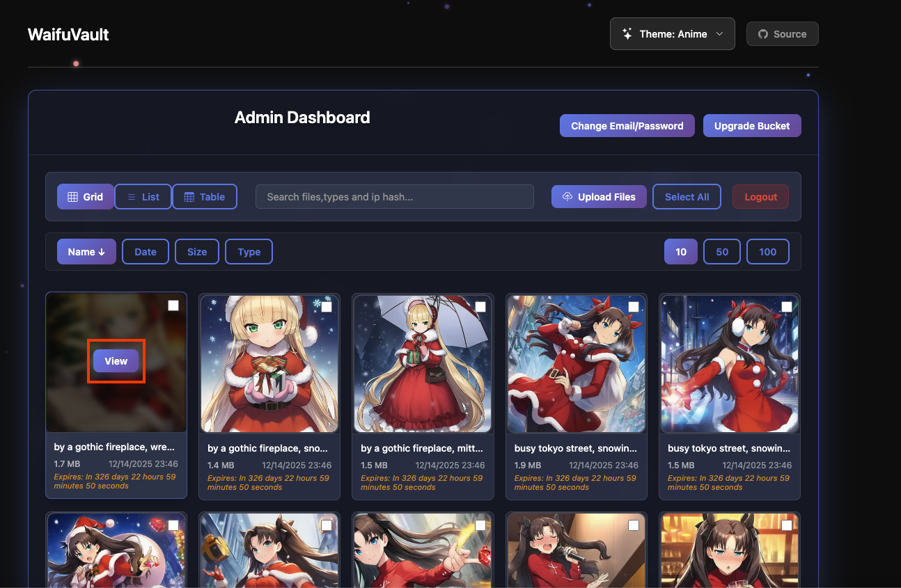Open the GitHub Source link

point(782,33)
